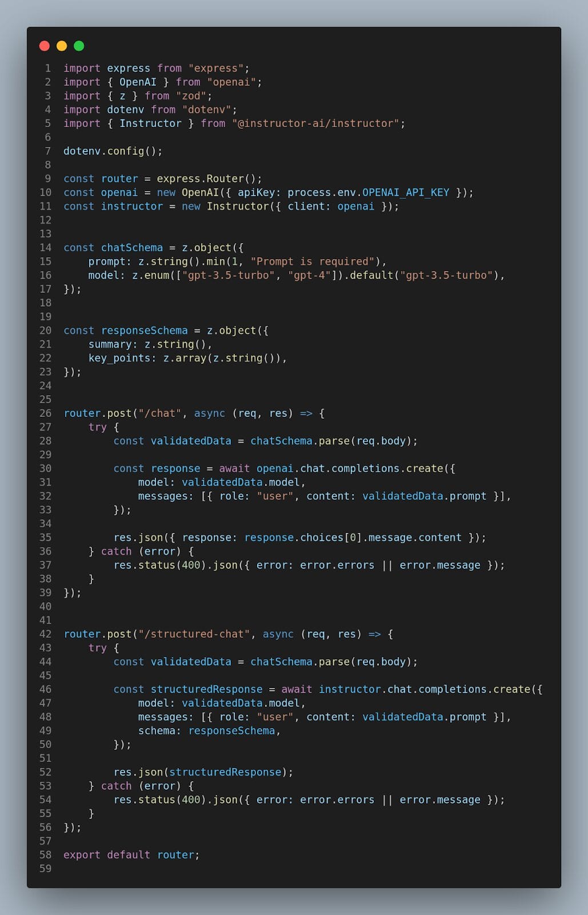Click the export default router statement
Image resolution: width=588 pixels, height=915 pixels.
tap(131, 855)
